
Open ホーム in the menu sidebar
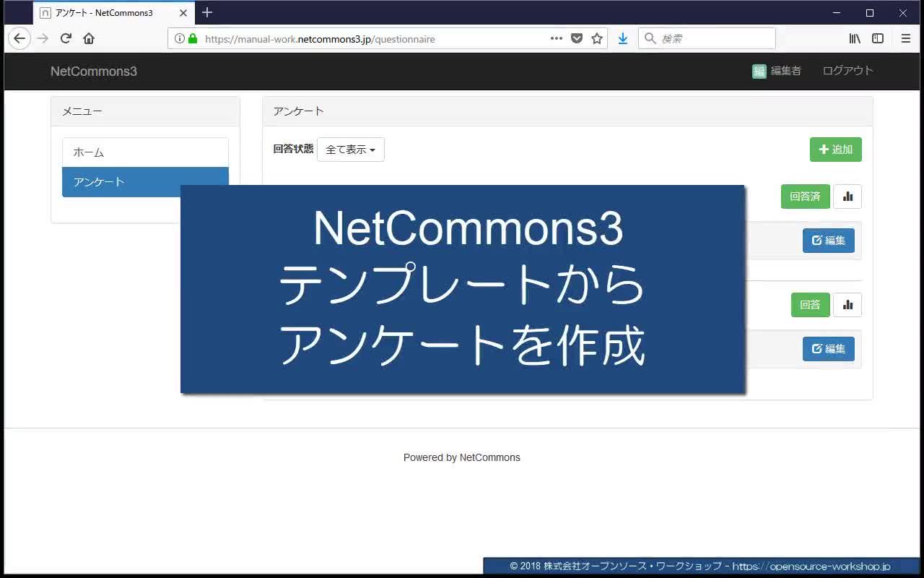tap(145, 152)
